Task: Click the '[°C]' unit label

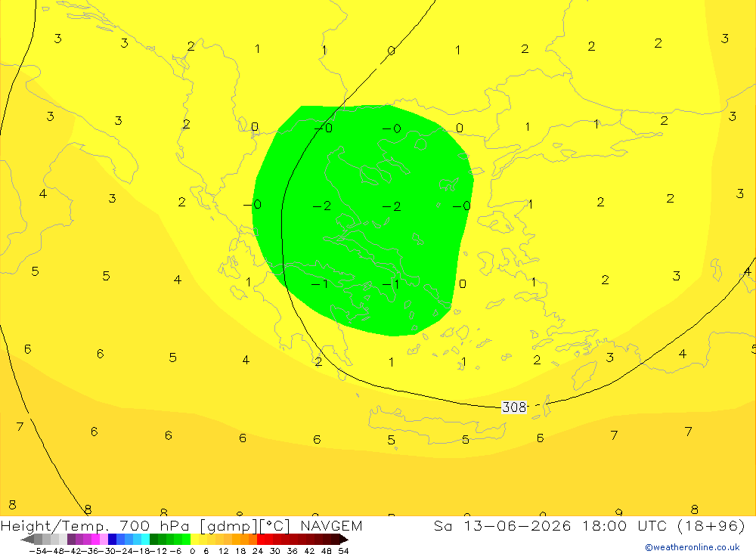Action: (275, 525)
